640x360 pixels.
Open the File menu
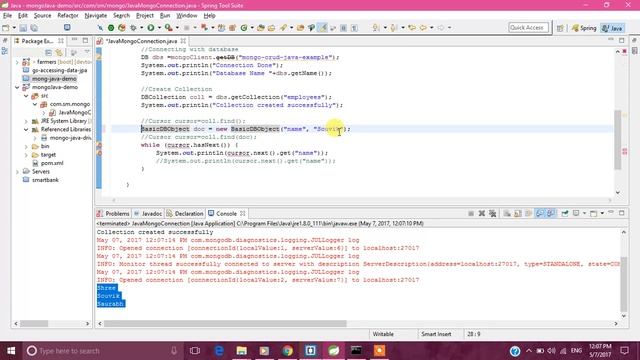point(7,16)
